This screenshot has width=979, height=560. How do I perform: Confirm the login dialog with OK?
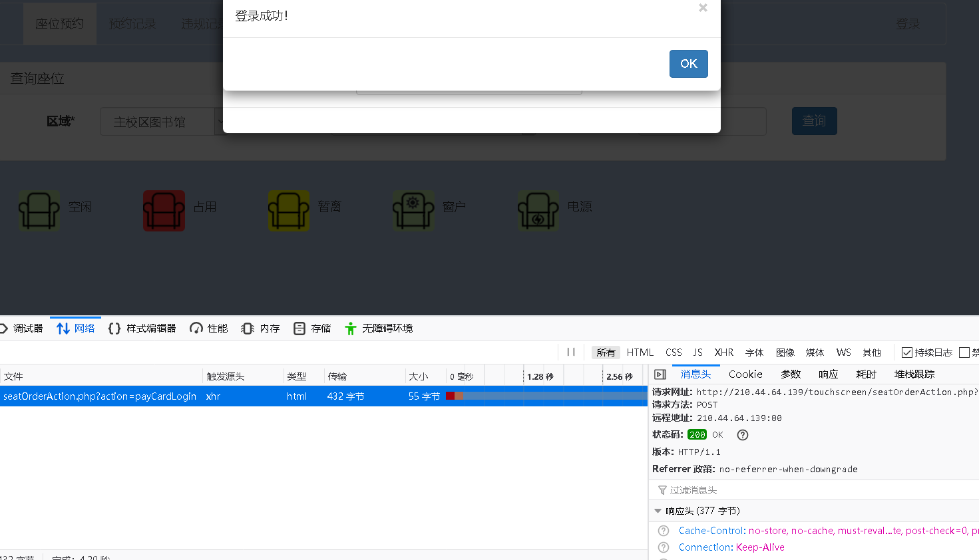point(688,64)
